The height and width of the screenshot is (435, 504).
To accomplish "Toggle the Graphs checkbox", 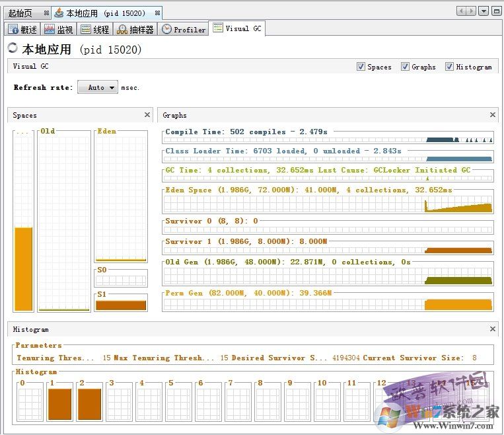I will [x=405, y=67].
